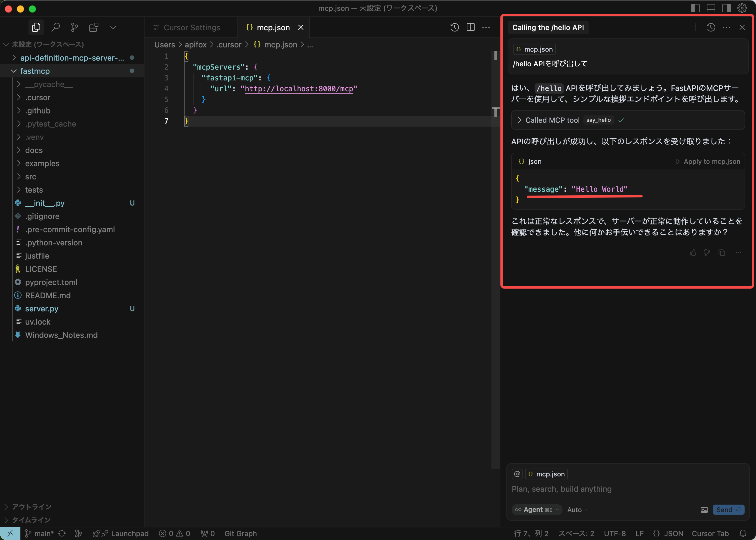
Task: Click the new chat plus icon
Action: point(694,27)
